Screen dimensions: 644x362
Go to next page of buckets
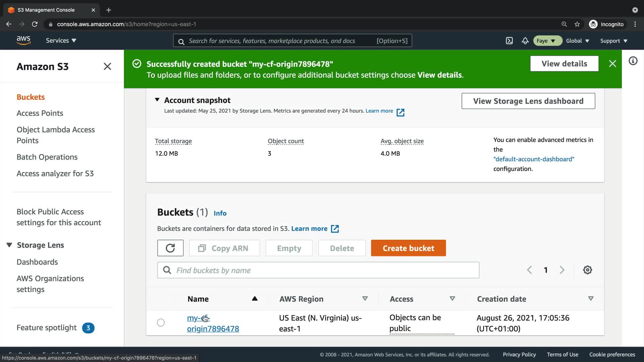click(x=562, y=270)
